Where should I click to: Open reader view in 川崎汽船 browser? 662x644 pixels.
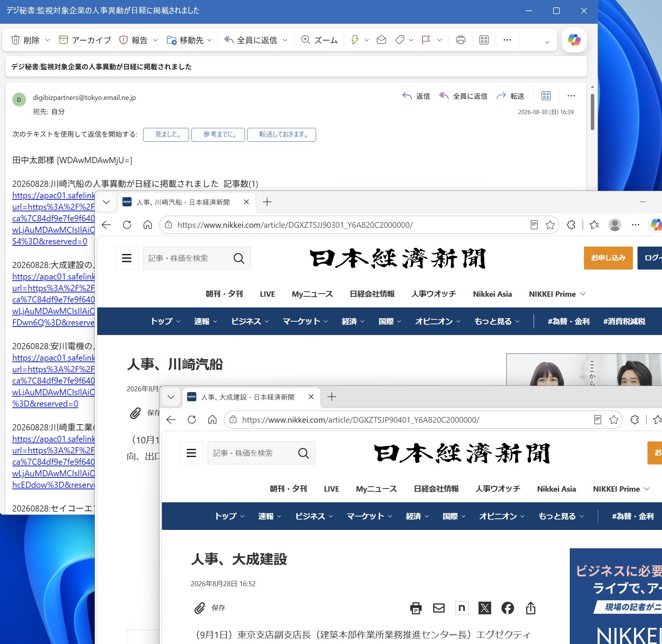534,225
